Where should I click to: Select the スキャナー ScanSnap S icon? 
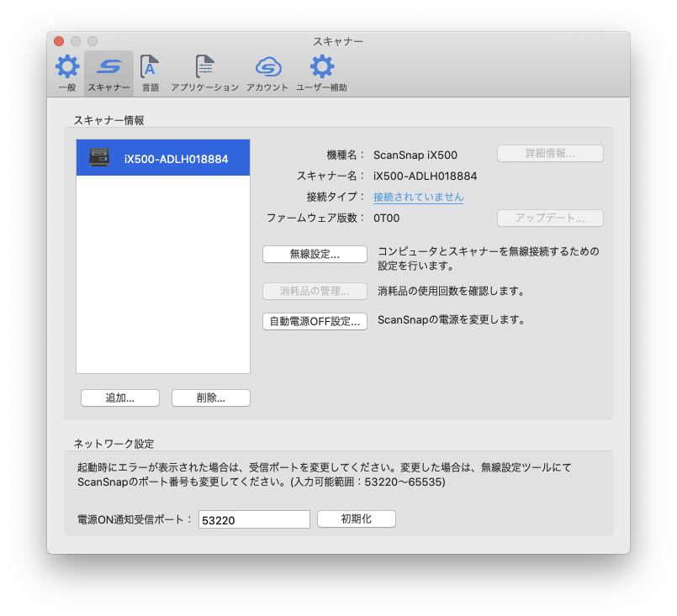point(108,66)
